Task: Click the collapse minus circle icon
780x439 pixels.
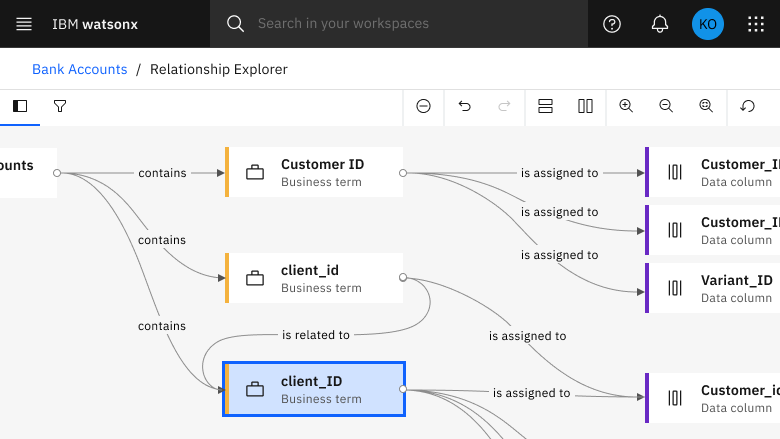Action: click(x=424, y=106)
